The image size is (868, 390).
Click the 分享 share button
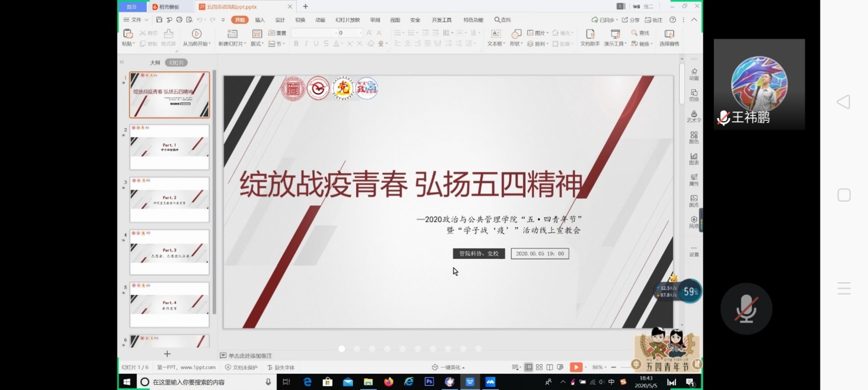(x=631, y=20)
